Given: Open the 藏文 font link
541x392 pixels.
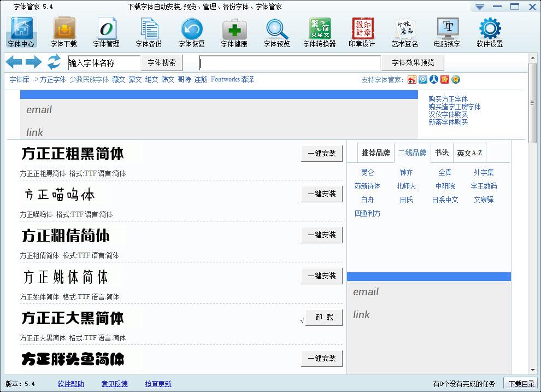Looking at the screenshot, I should (x=119, y=79).
